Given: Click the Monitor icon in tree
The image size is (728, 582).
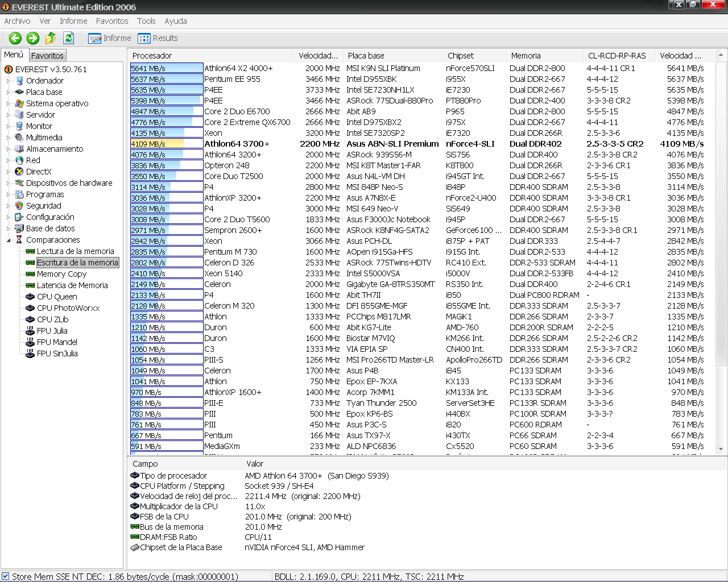Looking at the screenshot, I should pyautogui.click(x=19, y=126).
